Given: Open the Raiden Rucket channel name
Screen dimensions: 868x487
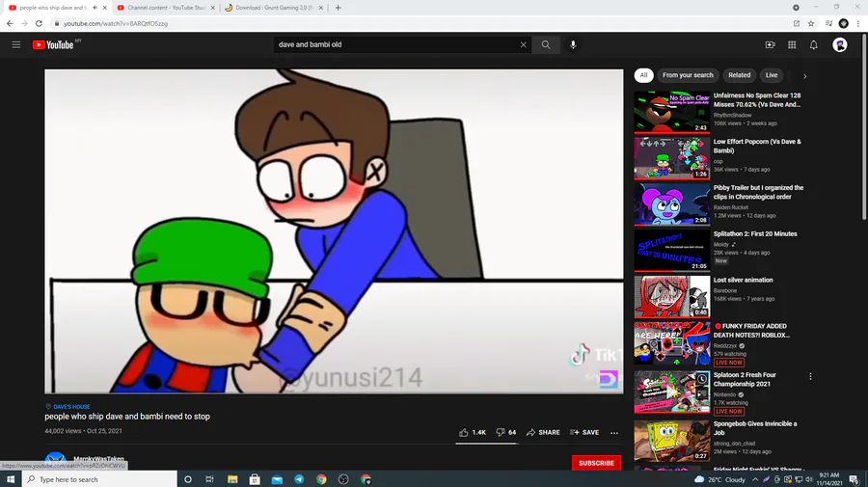Looking at the screenshot, I should coord(730,207).
